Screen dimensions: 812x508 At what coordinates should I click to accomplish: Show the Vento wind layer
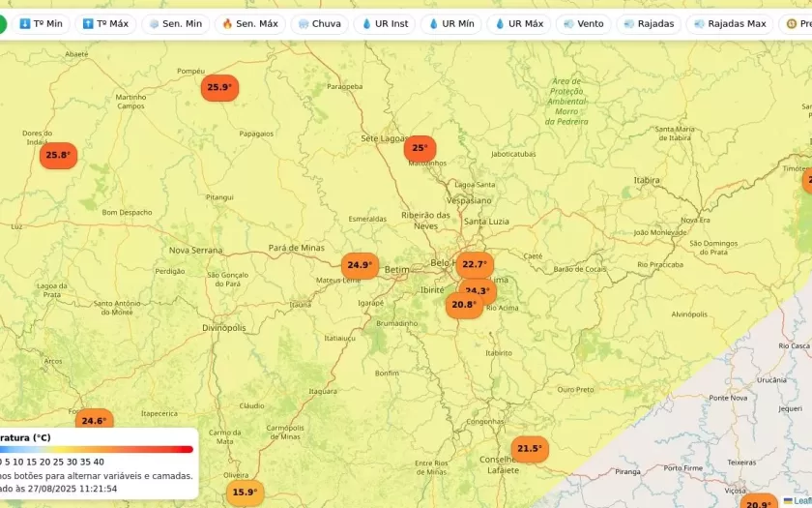tap(583, 24)
